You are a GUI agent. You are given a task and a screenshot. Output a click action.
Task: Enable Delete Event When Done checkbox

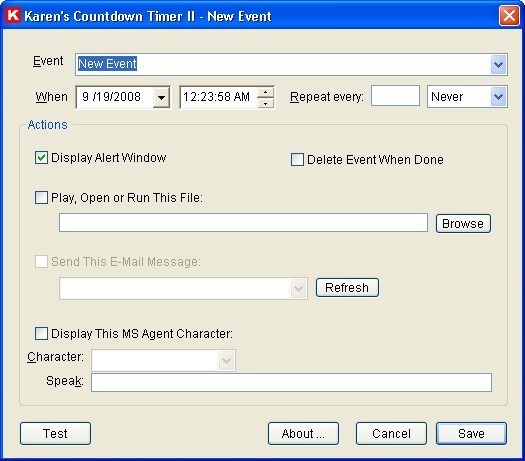click(297, 160)
